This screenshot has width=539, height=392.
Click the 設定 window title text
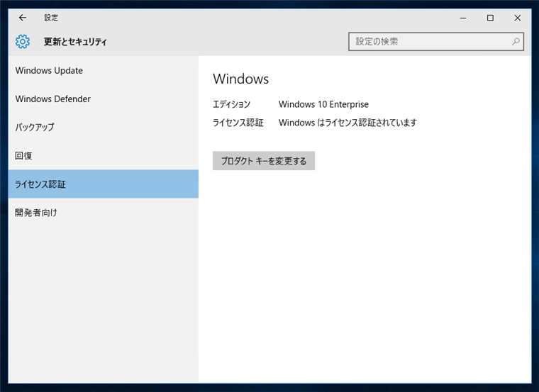pos(51,18)
